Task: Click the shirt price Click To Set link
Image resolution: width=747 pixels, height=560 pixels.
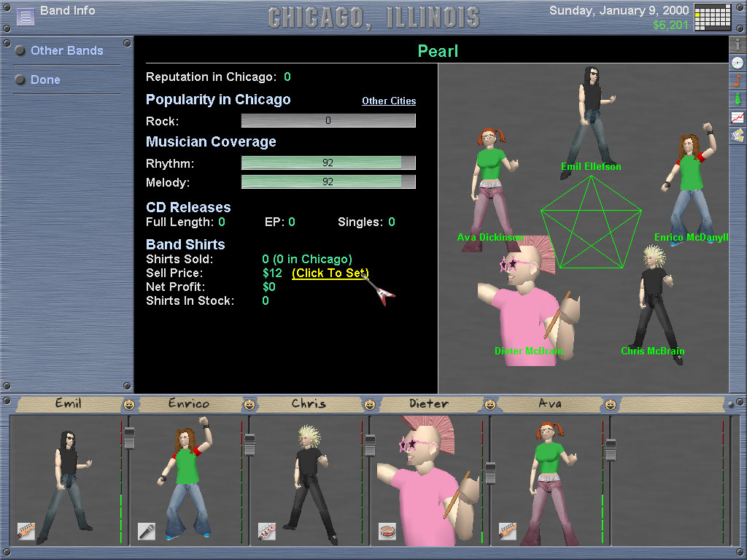Action: pyautogui.click(x=330, y=273)
